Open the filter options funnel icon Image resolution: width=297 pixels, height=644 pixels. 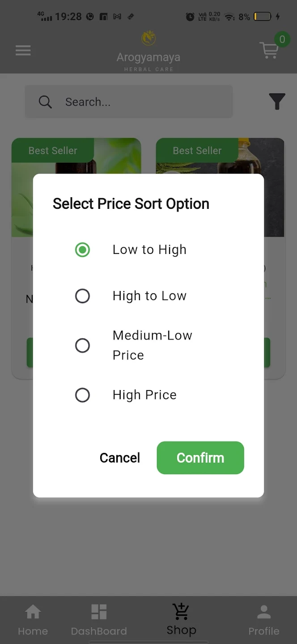tap(277, 102)
